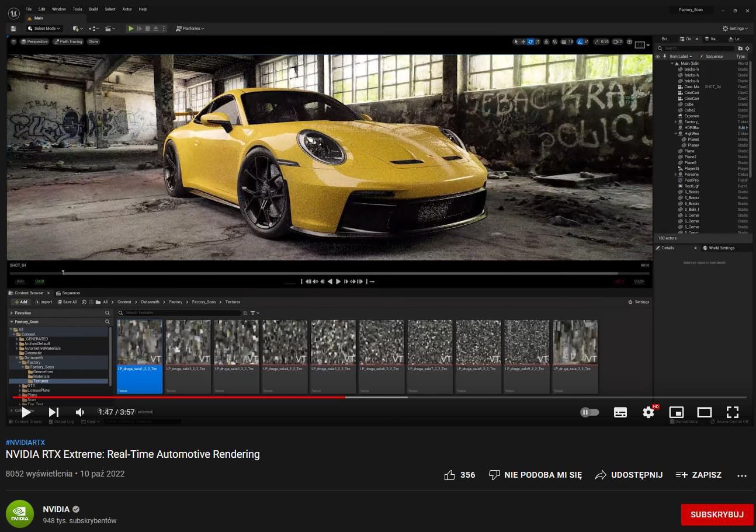
Task: Open video quality settings gear
Action: 649,412
